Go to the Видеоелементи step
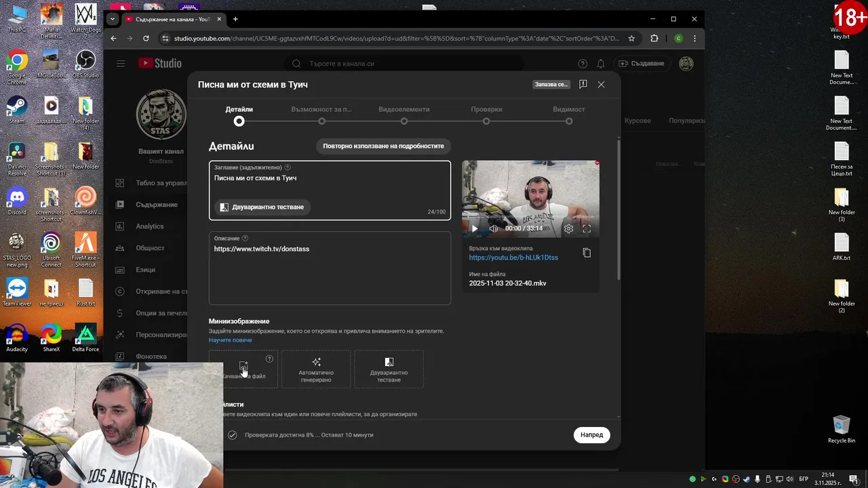868x488 pixels. [x=403, y=115]
